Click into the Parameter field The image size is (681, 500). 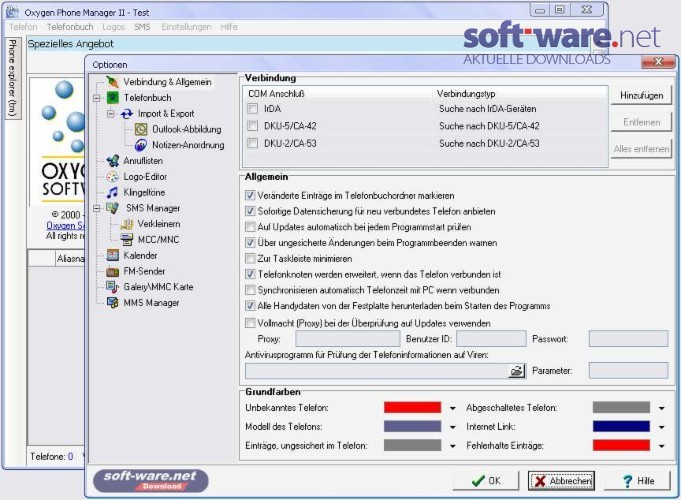tap(628, 371)
